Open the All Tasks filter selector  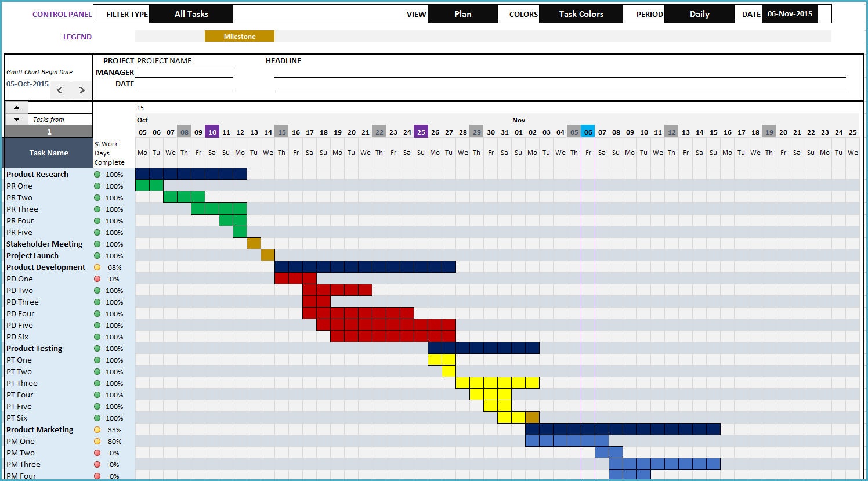191,13
